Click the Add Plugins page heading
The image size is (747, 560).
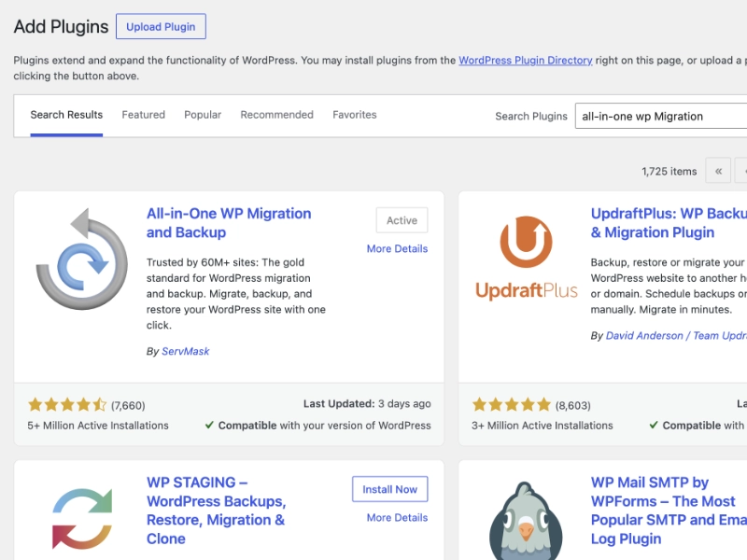(x=61, y=27)
